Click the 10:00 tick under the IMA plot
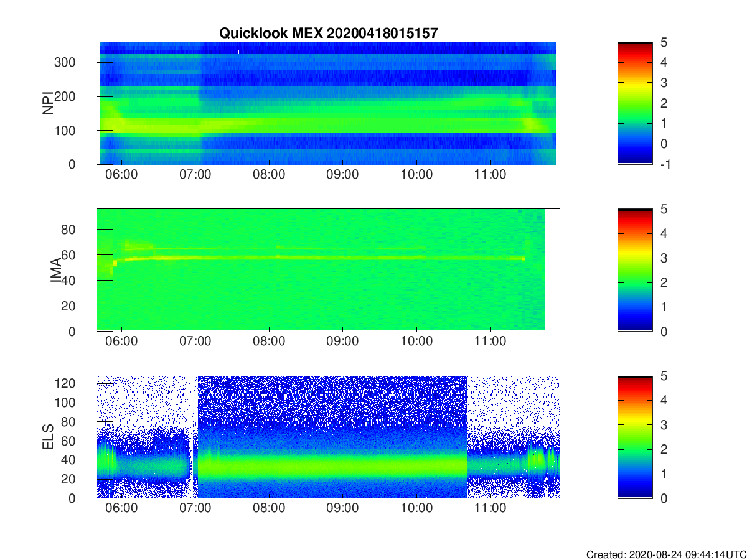Screen dimensions: 747x560 coord(416,342)
